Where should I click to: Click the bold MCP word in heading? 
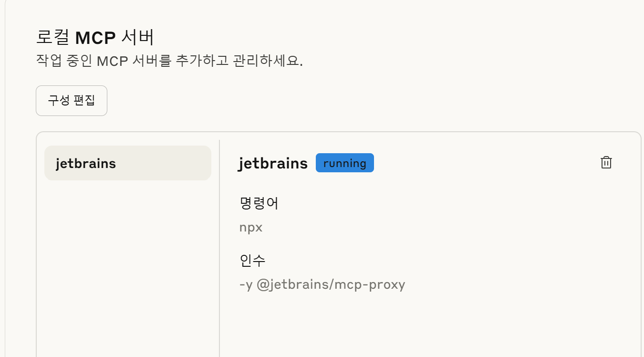pos(95,38)
